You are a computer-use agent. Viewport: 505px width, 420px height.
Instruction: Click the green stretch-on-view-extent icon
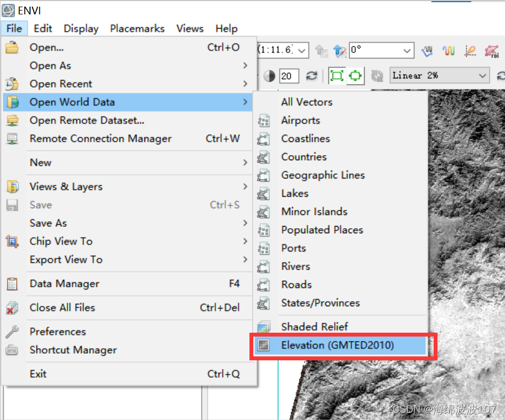coord(355,76)
